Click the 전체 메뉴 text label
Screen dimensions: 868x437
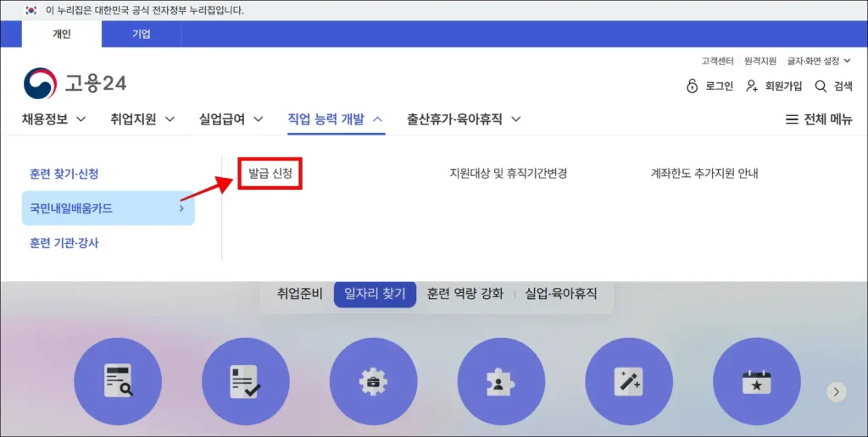(828, 119)
